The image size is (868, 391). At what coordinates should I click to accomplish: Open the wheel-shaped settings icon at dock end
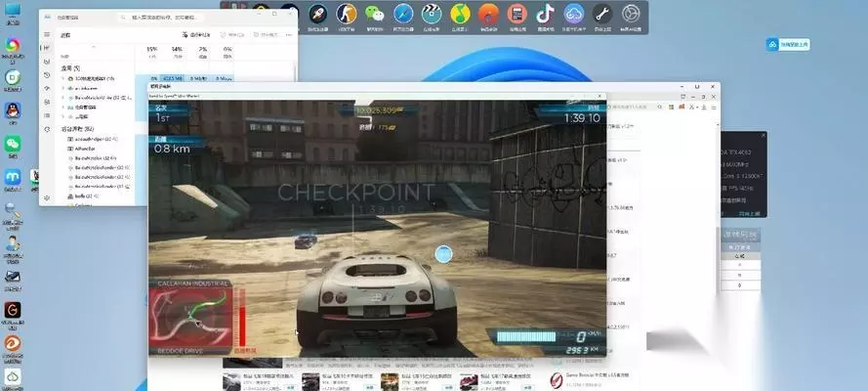[631, 14]
